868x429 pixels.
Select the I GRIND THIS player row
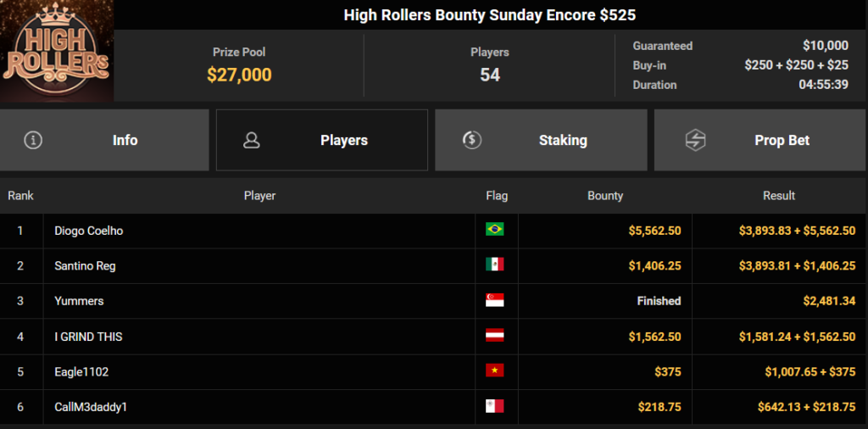88,337
